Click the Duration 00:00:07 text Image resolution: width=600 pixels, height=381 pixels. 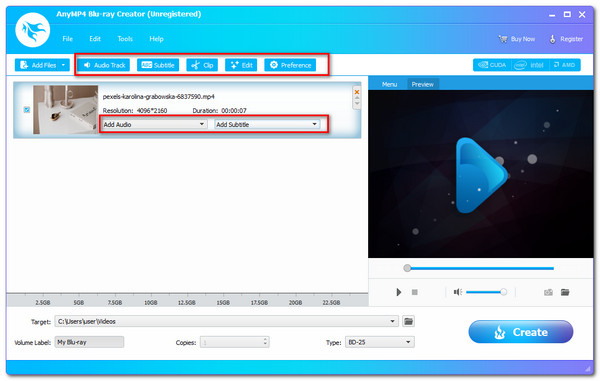[x=219, y=111]
